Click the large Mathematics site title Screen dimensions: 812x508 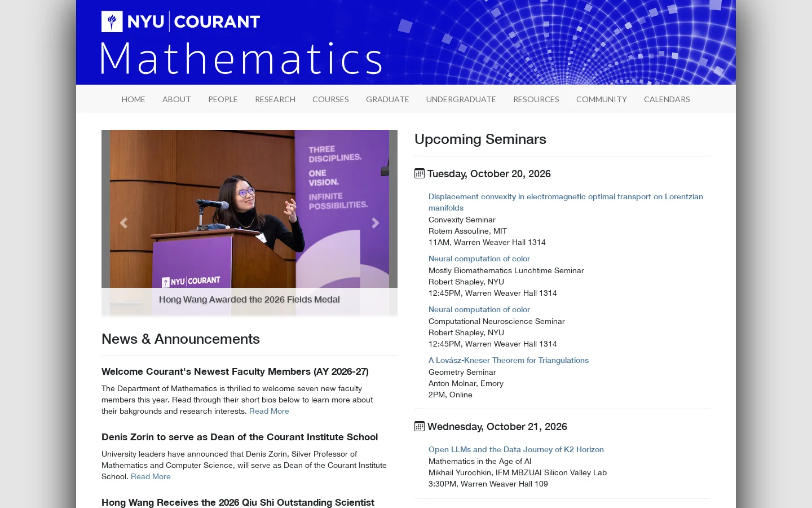point(241,58)
